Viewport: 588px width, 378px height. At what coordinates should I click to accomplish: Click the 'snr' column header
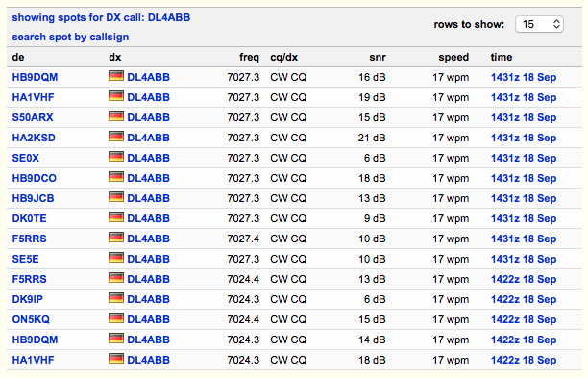coord(378,57)
